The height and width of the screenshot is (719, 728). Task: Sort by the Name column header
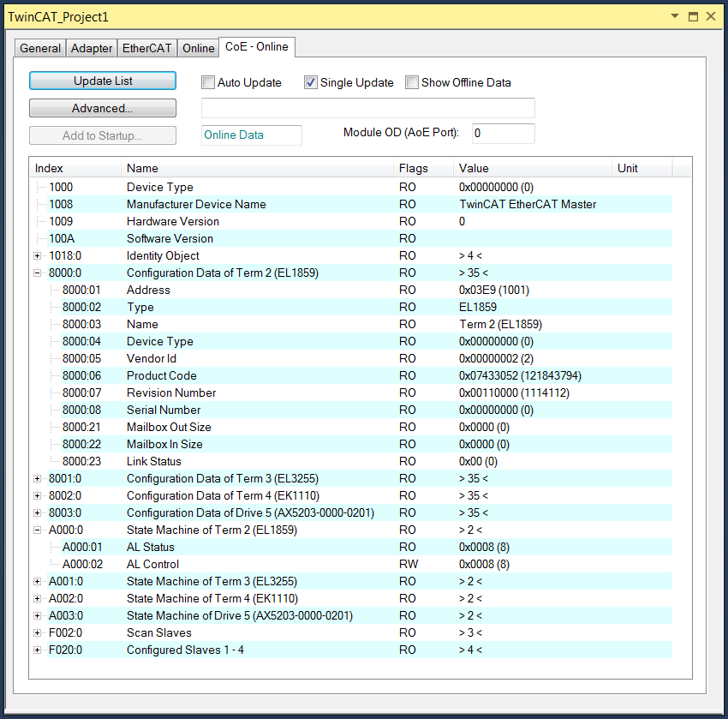(x=257, y=168)
